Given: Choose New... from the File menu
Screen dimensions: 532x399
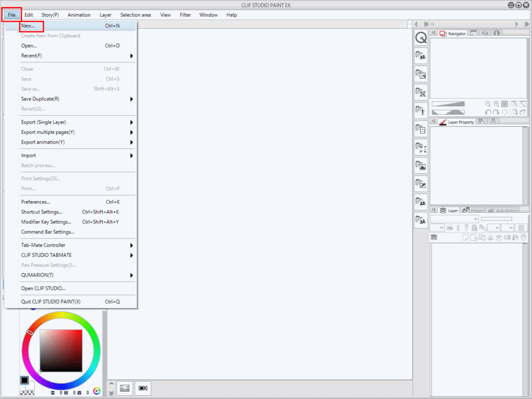Looking at the screenshot, I should pyautogui.click(x=28, y=25).
